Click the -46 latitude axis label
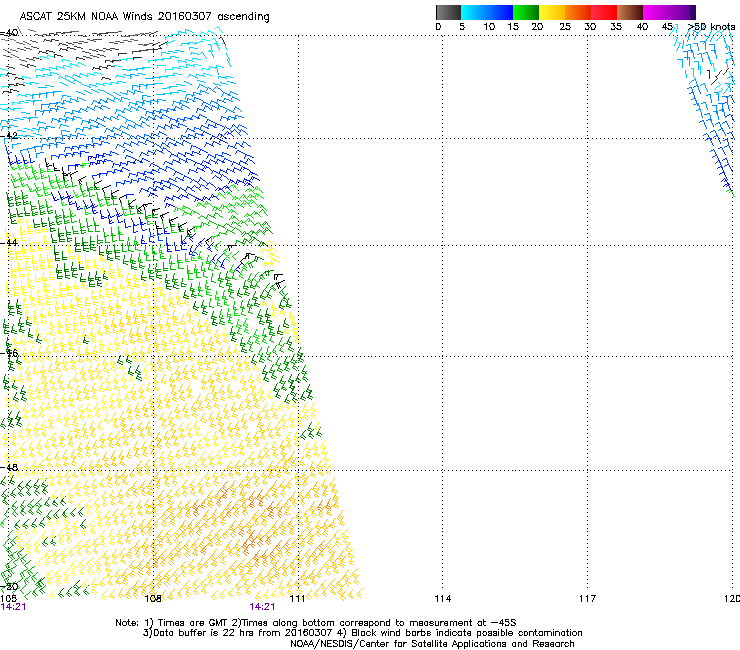 pyautogui.click(x=9, y=353)
